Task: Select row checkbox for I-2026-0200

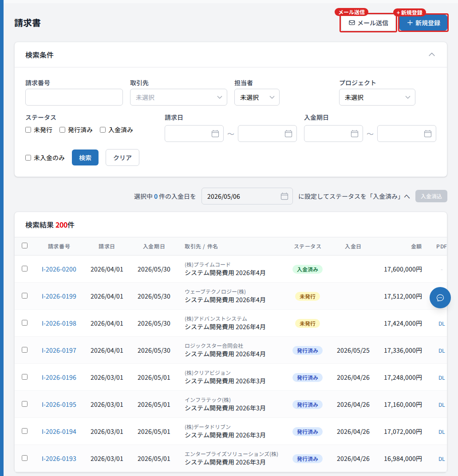Action: coord(24,269)
